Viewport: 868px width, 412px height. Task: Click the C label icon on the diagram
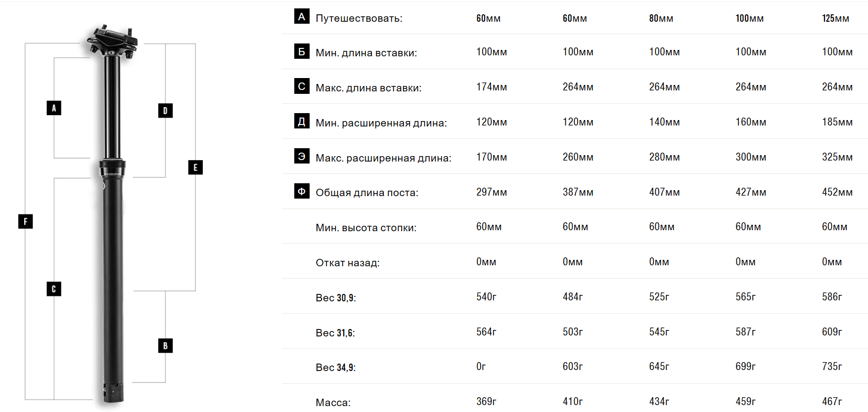point(54,288)
